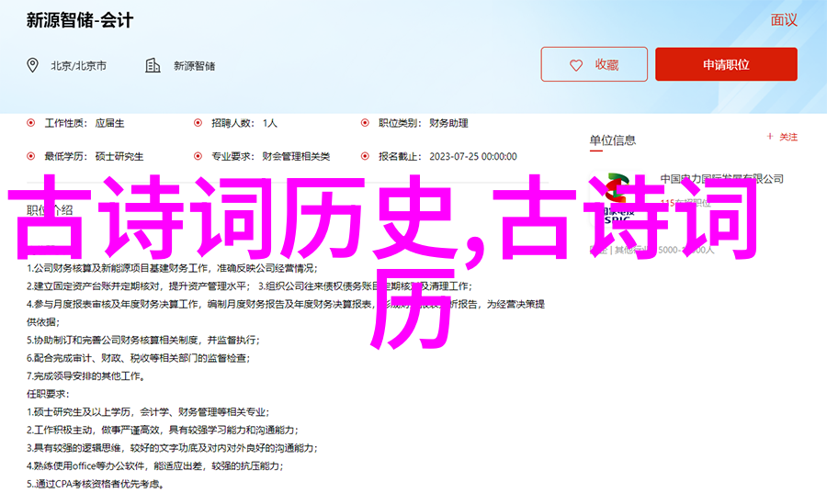Click requirement 3.具有较强的逻辑思维

(x=173, y=448)
